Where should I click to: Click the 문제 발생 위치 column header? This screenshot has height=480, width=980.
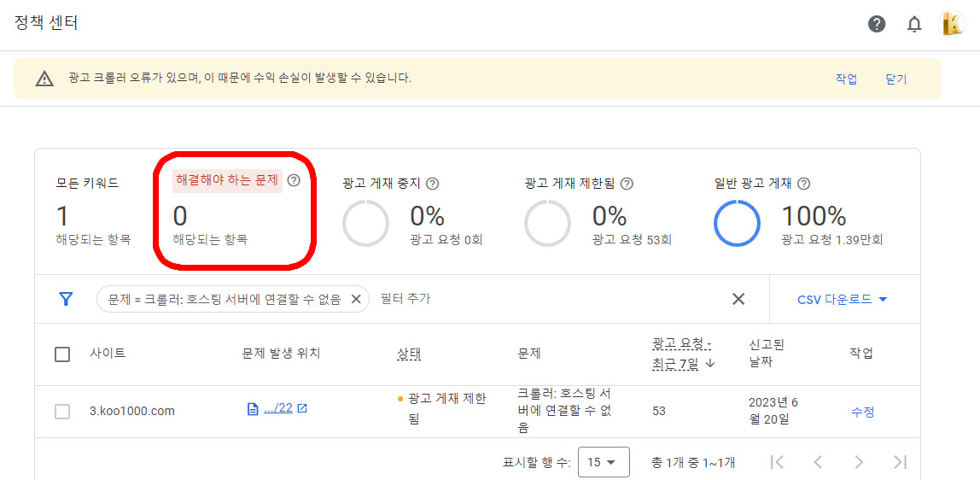tap(281, 353)
